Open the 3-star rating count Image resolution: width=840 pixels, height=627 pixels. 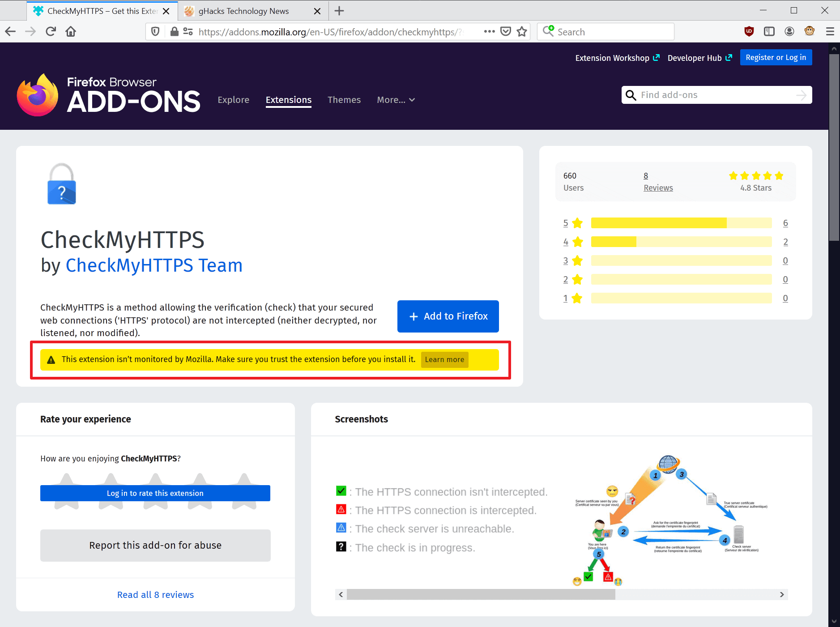pos(785,260)
